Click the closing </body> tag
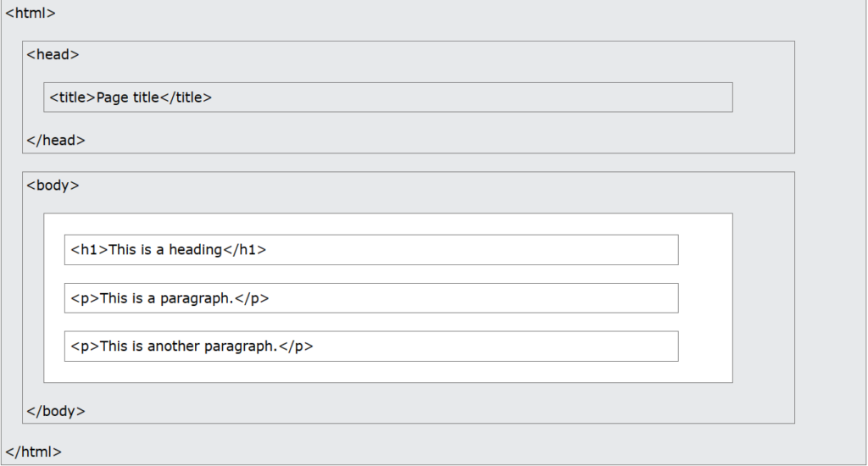This screenshot has height=466, width=868. pyautogui.click(x=56, y=412)
